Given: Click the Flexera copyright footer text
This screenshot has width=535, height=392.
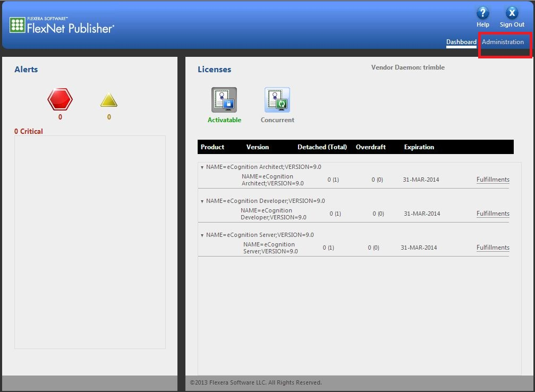Looking at the screenshot, I should (x=256, y=382).
